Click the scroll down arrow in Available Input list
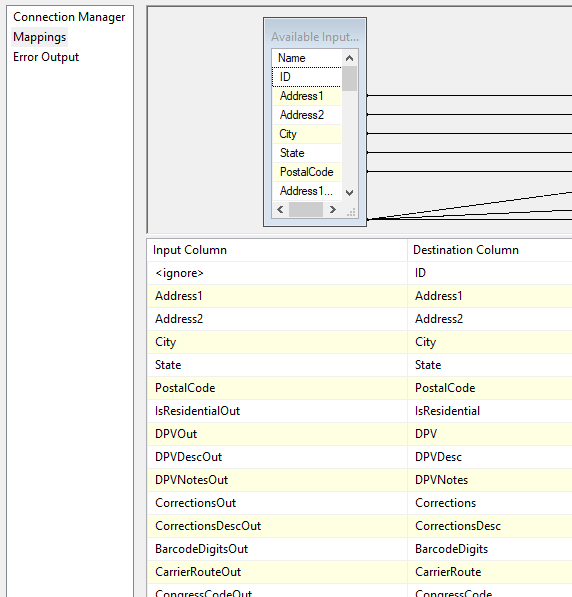572x597 pixels. click(x=349, y=193)
